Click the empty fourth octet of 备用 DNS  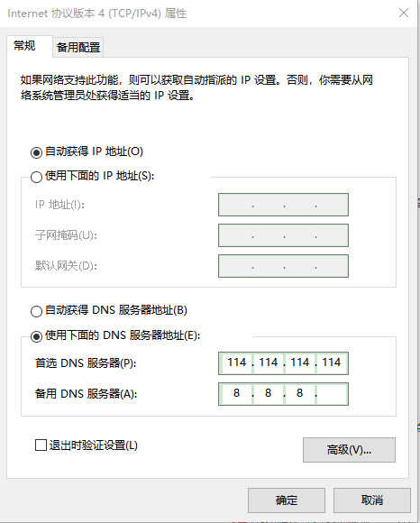click(x=332, y=394)
